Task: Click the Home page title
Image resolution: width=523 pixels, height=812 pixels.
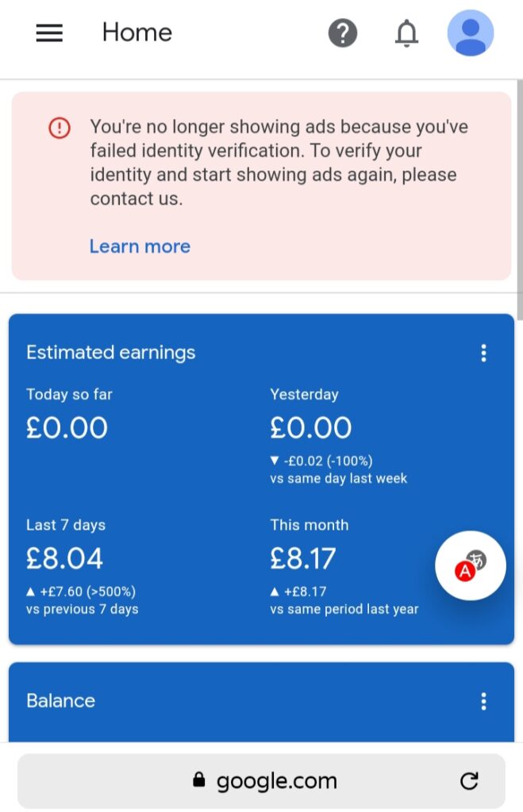Action: [137, 33]
